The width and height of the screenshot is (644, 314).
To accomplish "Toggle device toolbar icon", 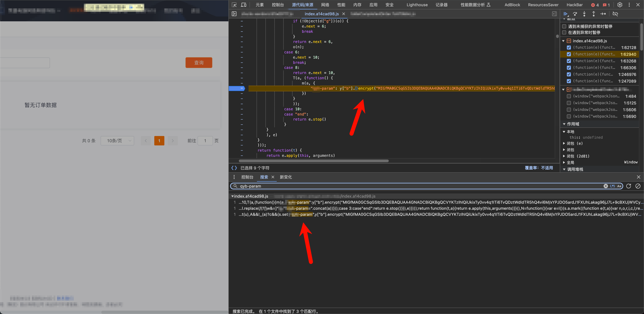I will click(244, 5).
